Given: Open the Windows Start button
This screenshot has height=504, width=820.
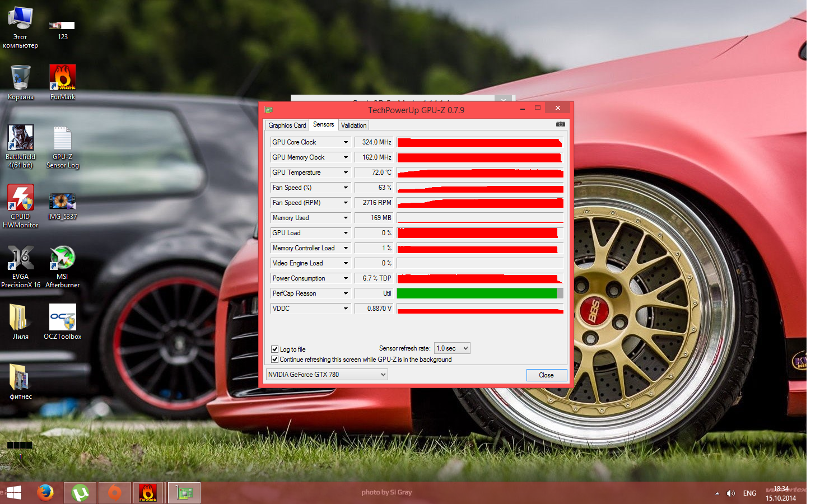Looking at the screenshot, I should [14, 493].
